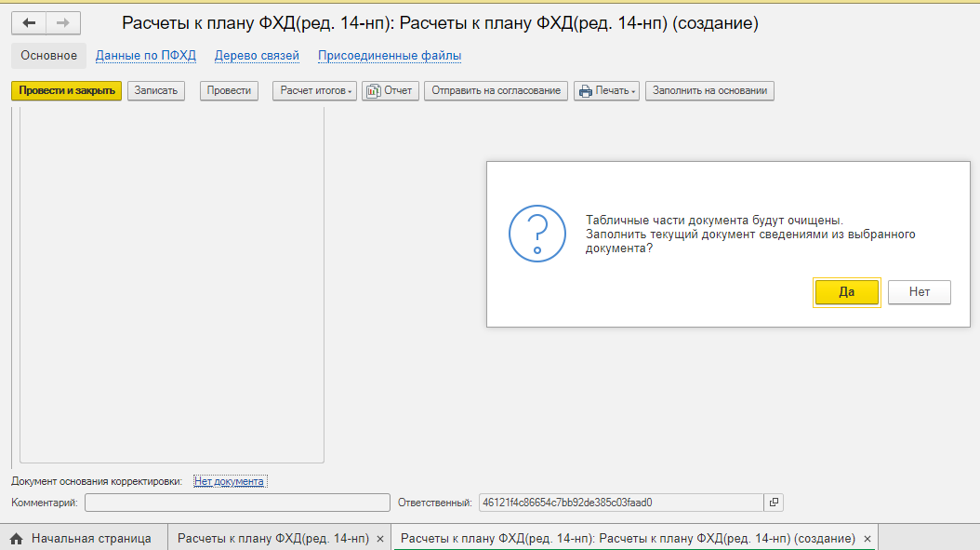Close the Расчеты к плану ФХД (создание) tab
Screen dimensions: 980x550
tap(867, 539)
